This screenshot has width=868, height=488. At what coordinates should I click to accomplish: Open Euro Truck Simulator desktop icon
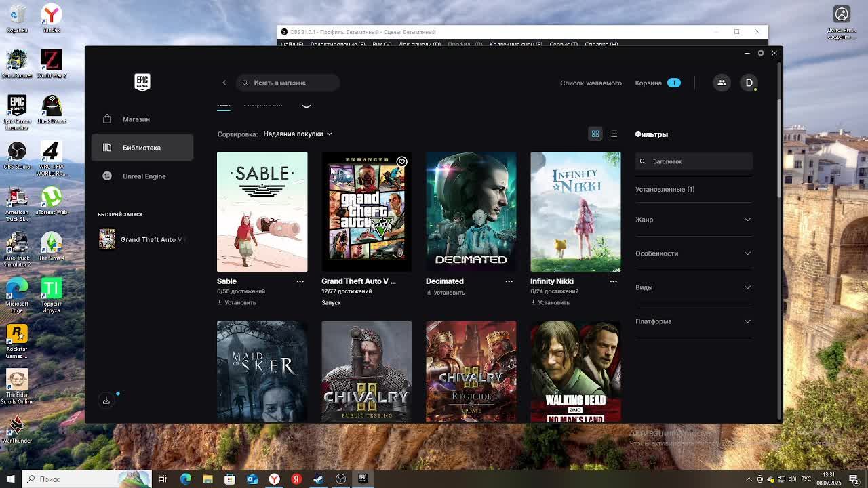pyautogui.click(x=17, y=250)
